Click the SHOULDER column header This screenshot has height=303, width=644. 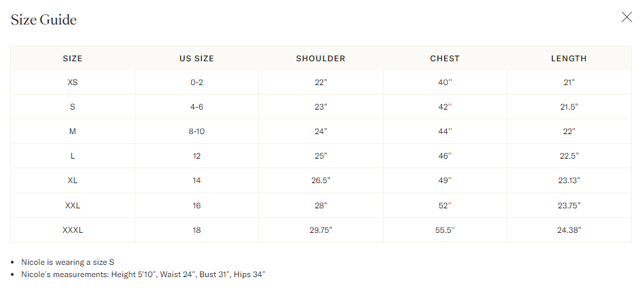[x=321, y=59]
